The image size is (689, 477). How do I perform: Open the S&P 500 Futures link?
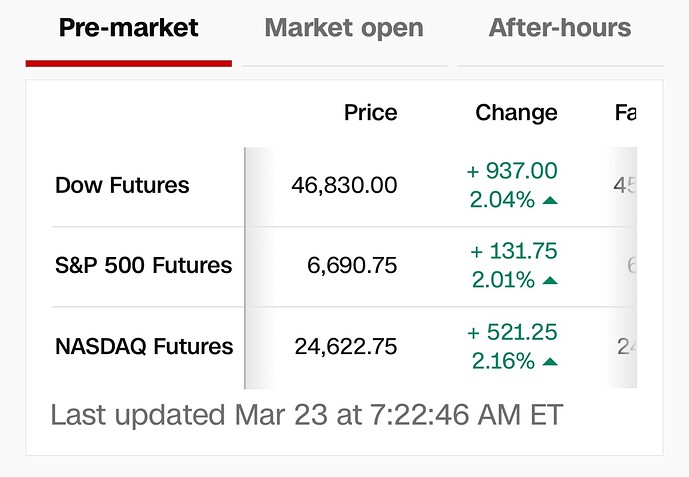pos(143,266)
